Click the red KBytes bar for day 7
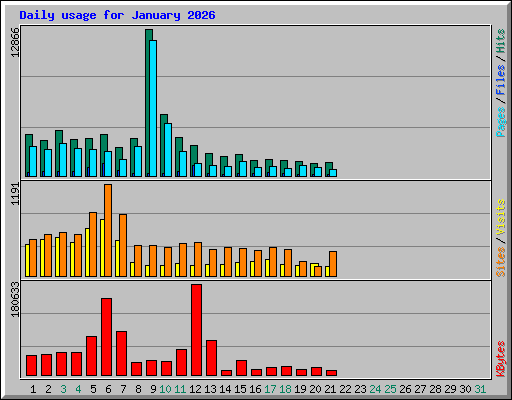The width and height of the screenshot is (512, 400). [121, 354]
